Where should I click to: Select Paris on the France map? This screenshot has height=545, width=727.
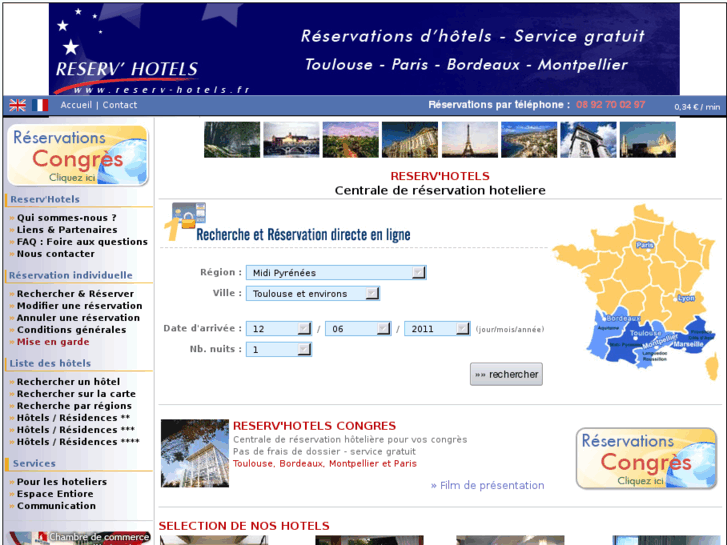[x=644, y=245]
